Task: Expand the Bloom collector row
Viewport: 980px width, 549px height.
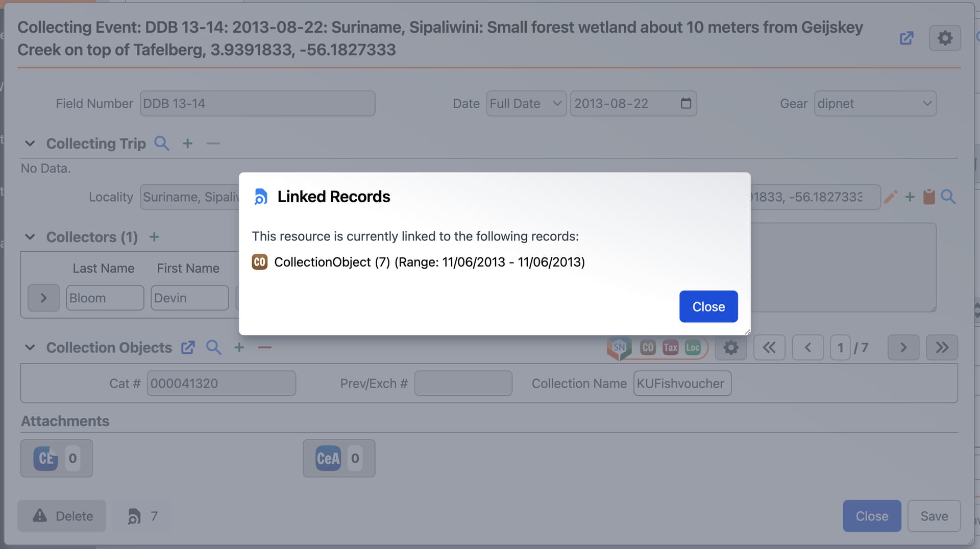Action: point(43,298)
